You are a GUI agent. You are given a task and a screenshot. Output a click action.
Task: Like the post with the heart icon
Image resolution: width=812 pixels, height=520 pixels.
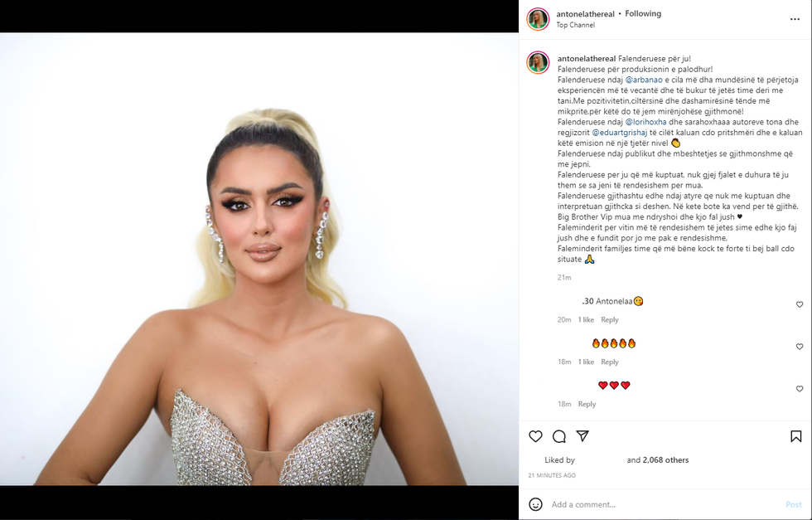tap(535, 436)
